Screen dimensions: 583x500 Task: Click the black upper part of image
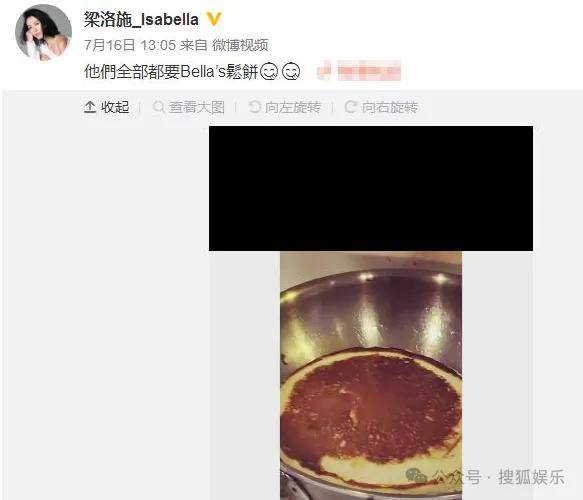point(371,188)
